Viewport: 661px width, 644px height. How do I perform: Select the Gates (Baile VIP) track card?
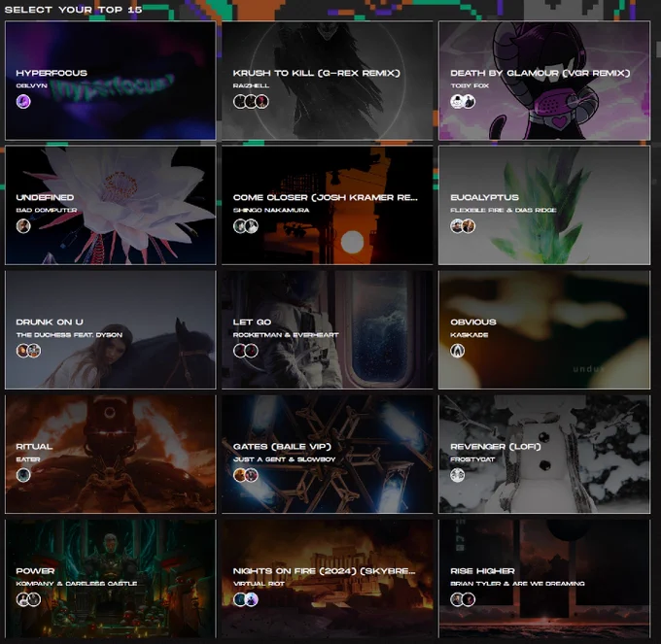328,454
